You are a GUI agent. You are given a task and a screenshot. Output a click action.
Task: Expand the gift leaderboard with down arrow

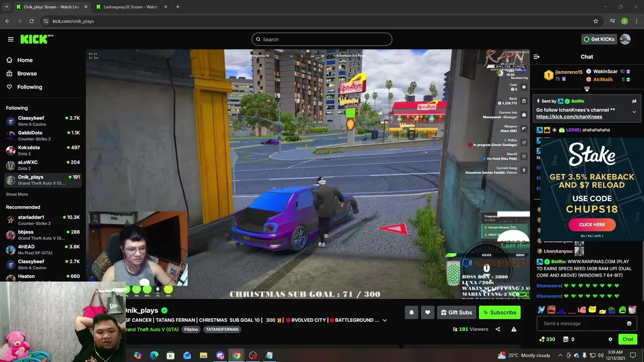(x=587, y=89)
